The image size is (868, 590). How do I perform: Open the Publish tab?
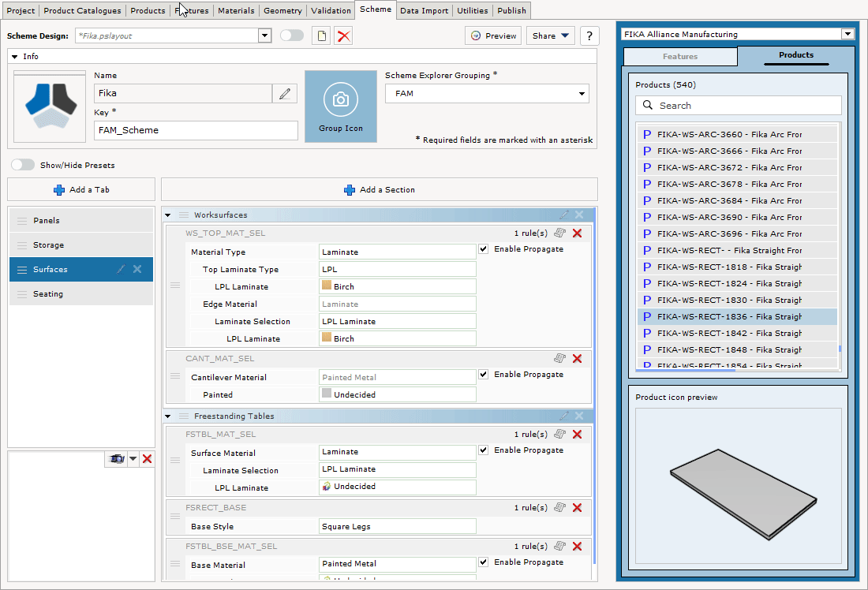click(511, 10)
